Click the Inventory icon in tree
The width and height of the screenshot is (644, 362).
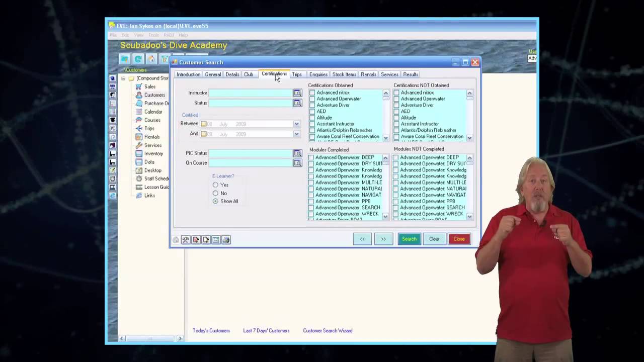coord(139,153)
